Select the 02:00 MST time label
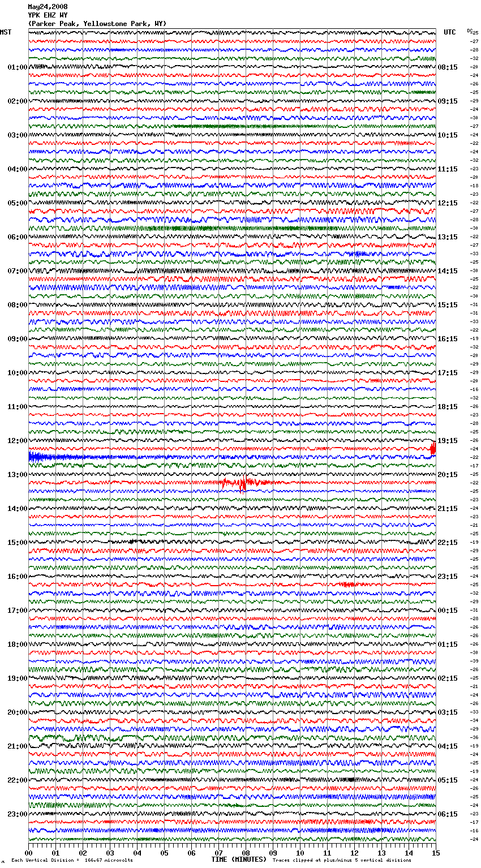This screenshot has width=481, height=868. (x=18, y=101)
